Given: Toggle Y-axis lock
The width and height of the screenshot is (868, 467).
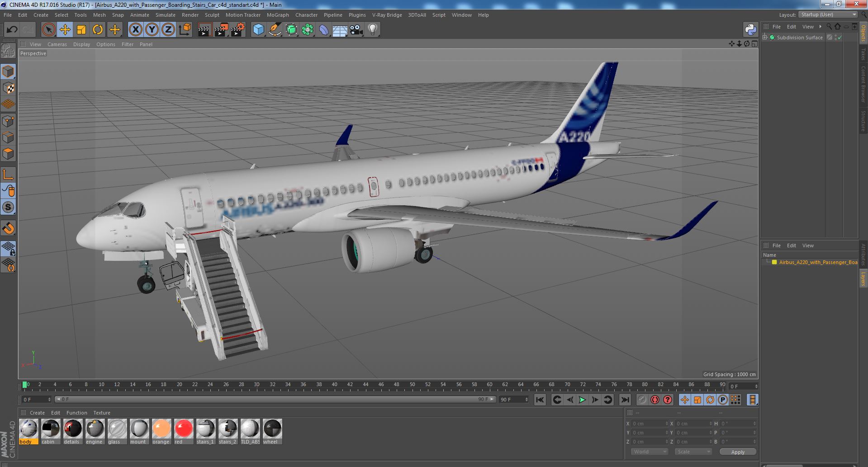Looking at the screenshot, I should [x=152, y=30].
